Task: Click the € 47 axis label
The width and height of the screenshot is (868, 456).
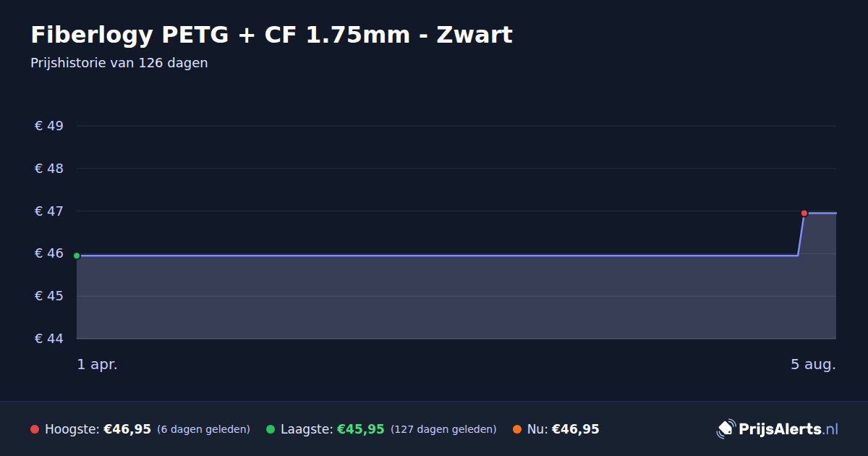Action: click(x=49, y=211)
